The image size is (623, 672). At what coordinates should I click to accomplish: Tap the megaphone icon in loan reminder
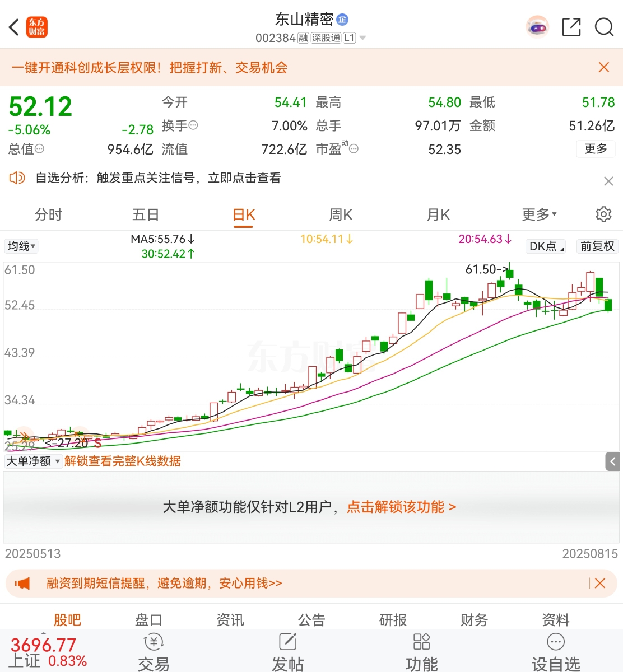(x=22, y=584)
